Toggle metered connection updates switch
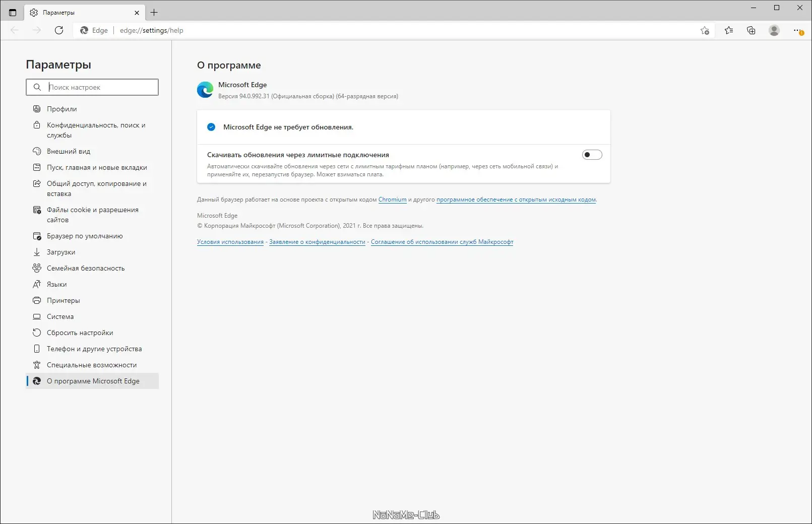Image resolution: width=812 pixels, height=524 pixels. pos(592,155)
